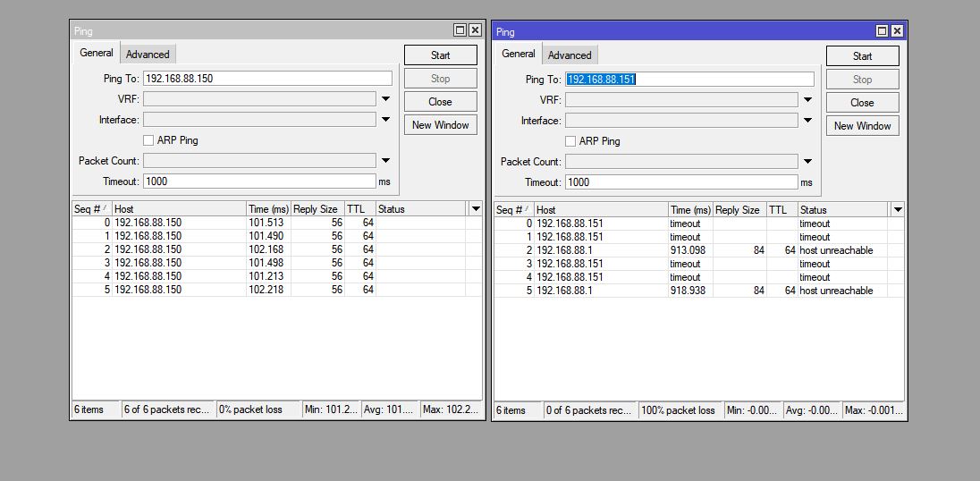Image resolution: width=980 pixels, height=481 pixels.
Task: Click New Window button in left Ping window
Action: point(440,125)
